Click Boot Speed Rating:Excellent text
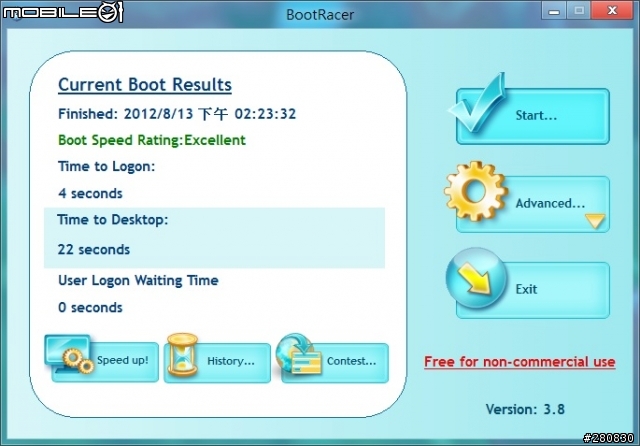 point(152,140)
